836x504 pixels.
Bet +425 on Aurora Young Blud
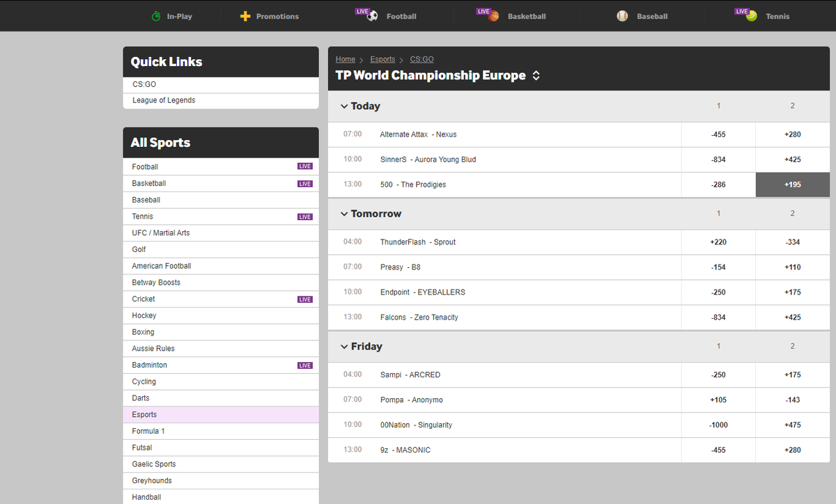point(792,159)
